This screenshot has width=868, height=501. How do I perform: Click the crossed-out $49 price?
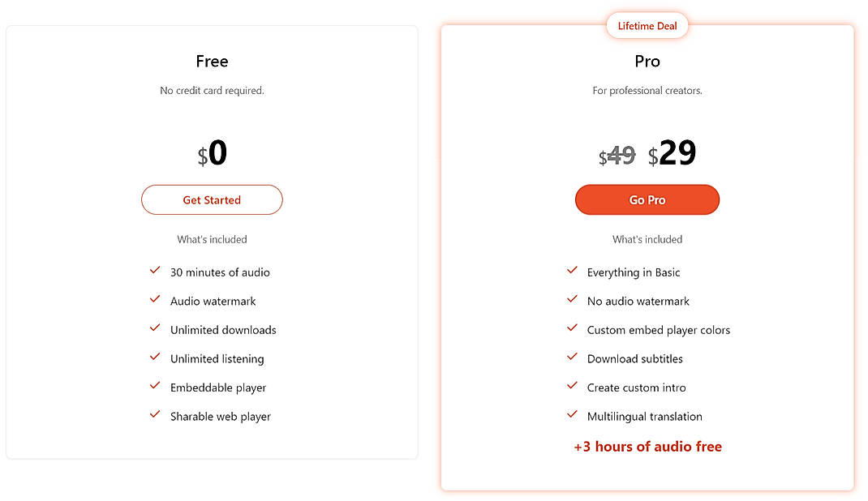(x=617, y=154)
